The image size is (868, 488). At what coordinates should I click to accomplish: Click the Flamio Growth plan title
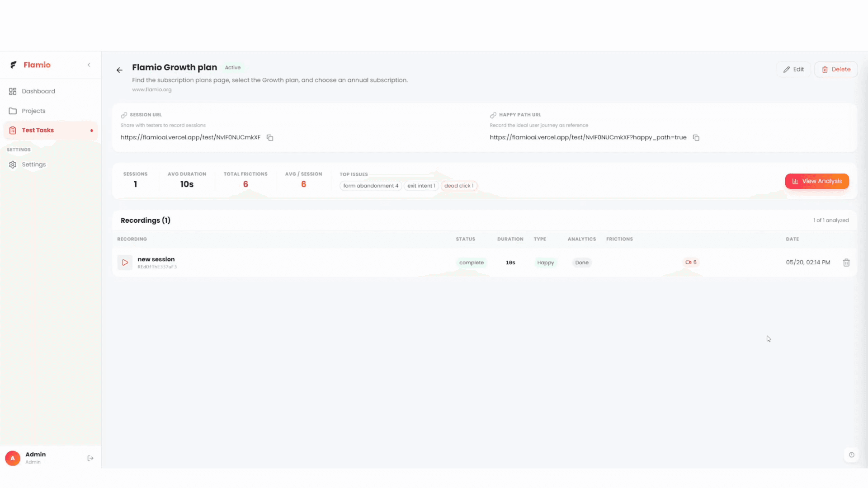coord(175,67)
